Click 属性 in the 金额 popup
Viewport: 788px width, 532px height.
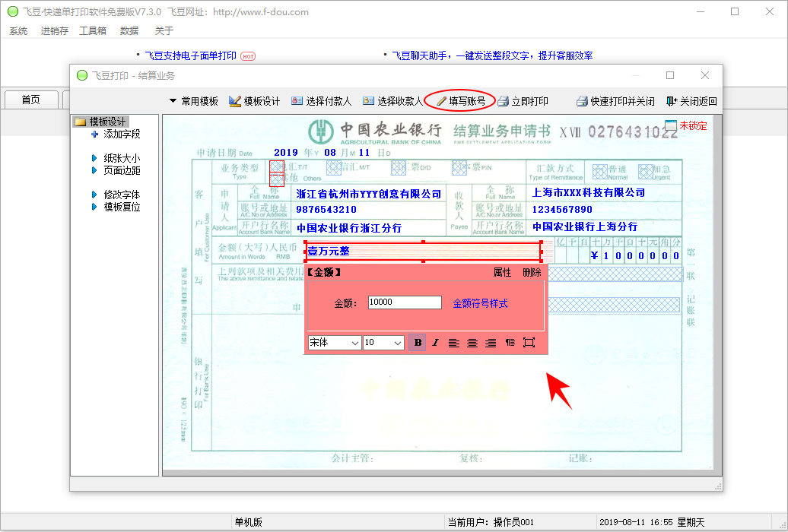pos(502,272)
